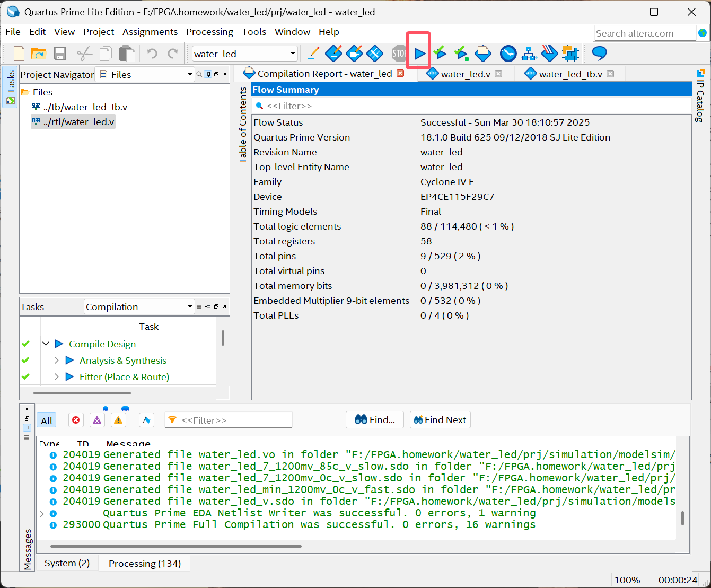Open the File menu

(13, 32)
